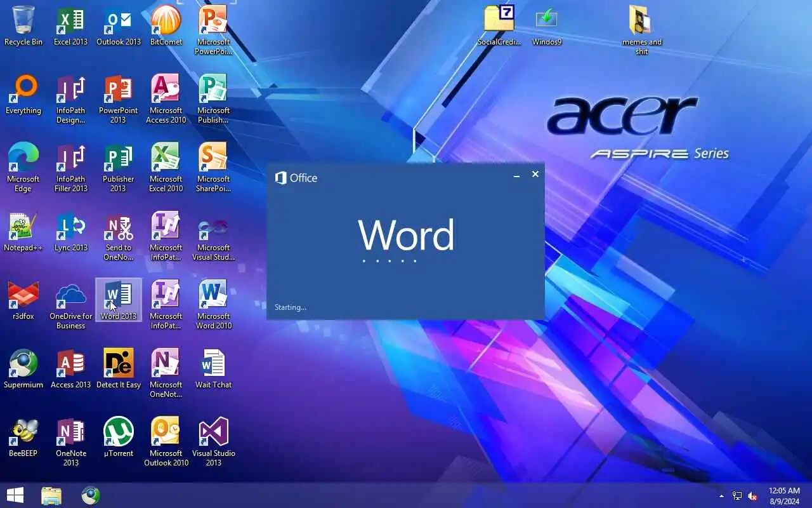Select the Microsoft Excel 2010 icon
The height and width of the screenshot is (508, 812).
pos(166,167)
